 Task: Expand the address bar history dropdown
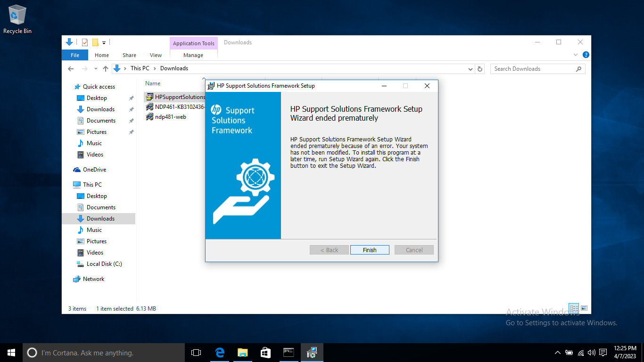(x=470, y=69)
